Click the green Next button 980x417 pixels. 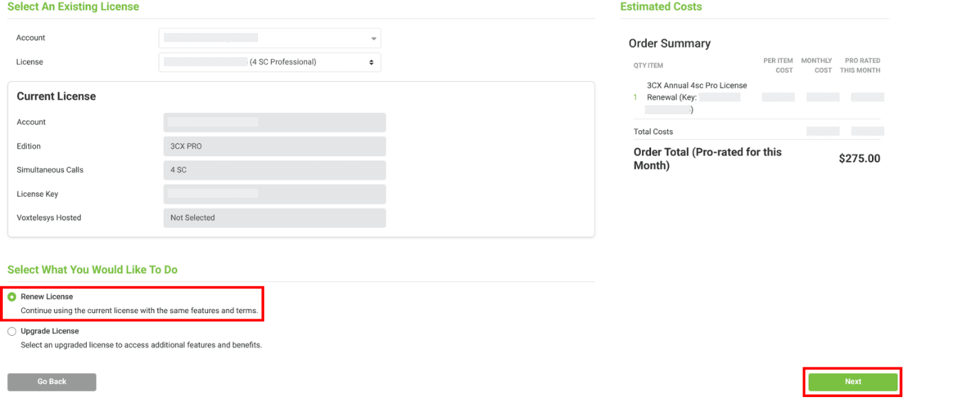pyautogui.click(x=853, y=382)
